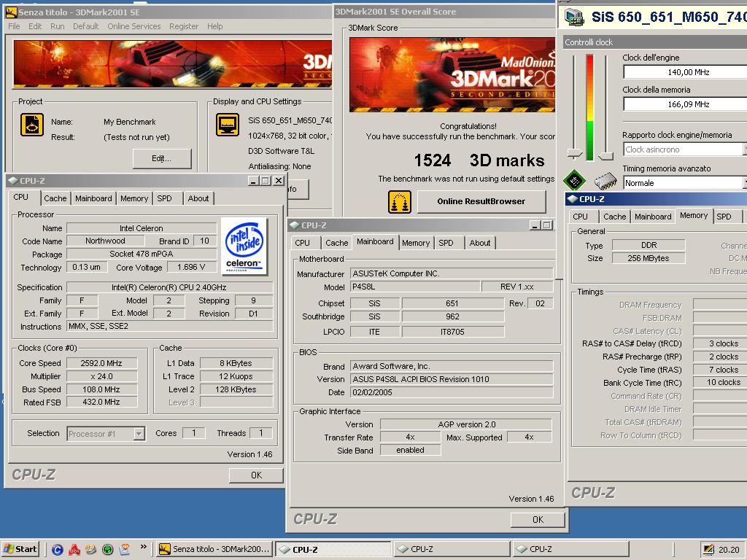This screenshot has width=747, height=560.
Task: Click the title bar icon of the Processor CPU-Z window
Action: [13, 181]
